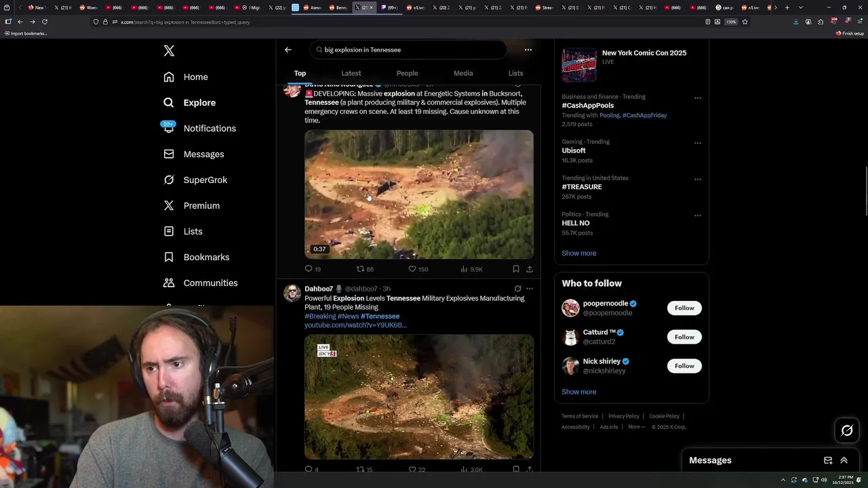Open more options for #CashAppPools trend
This screenshot has width=868, height=488.
[698, 98]
